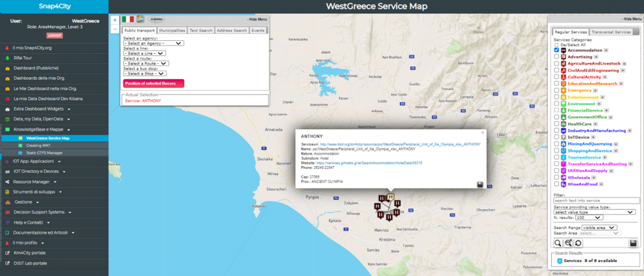Viewport: 644px width, 276px height.
Task: Open the grhotels website link in popup
Action: point(369,163)
